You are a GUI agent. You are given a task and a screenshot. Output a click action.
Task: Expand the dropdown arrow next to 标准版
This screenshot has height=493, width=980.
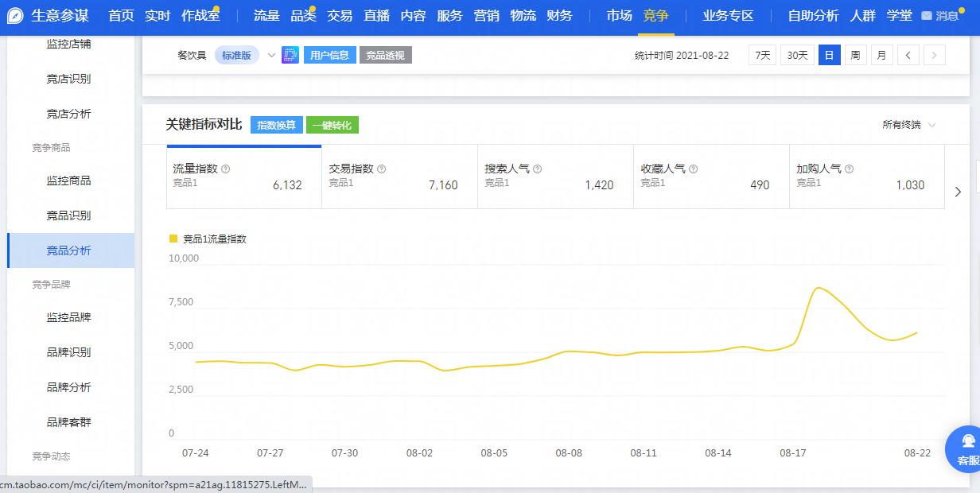coord(270,56)
